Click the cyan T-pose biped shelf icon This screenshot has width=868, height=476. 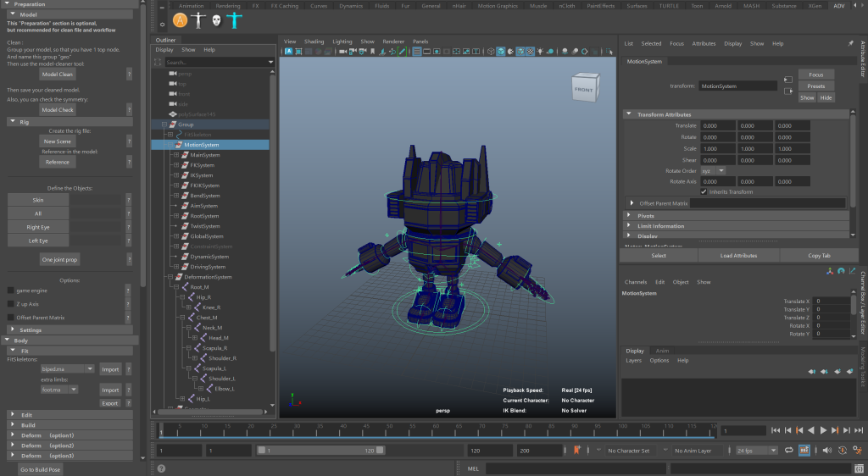[x=234, y=20]
